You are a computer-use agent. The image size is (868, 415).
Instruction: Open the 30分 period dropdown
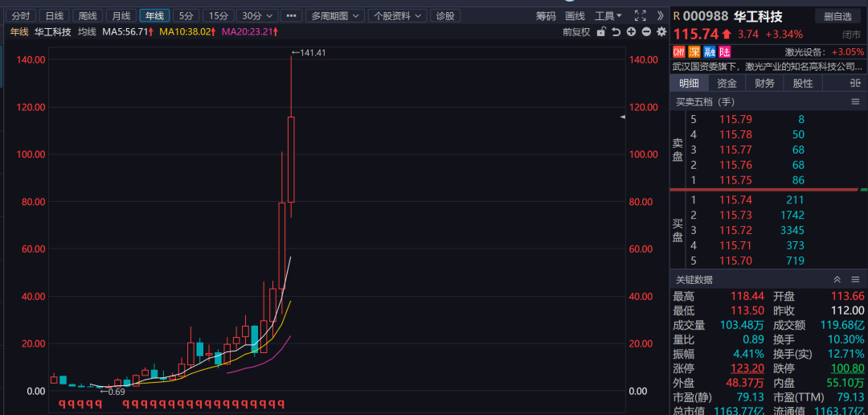257,15
